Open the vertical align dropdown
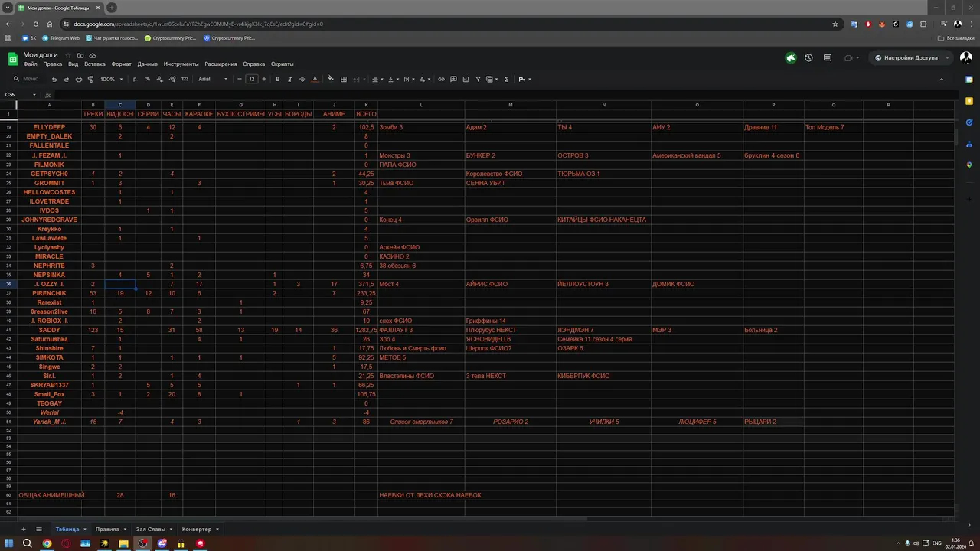 click(392, 79)
